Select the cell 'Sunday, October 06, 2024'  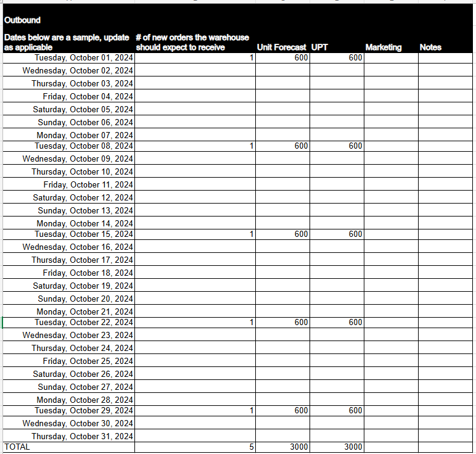(x=68, y=122)
